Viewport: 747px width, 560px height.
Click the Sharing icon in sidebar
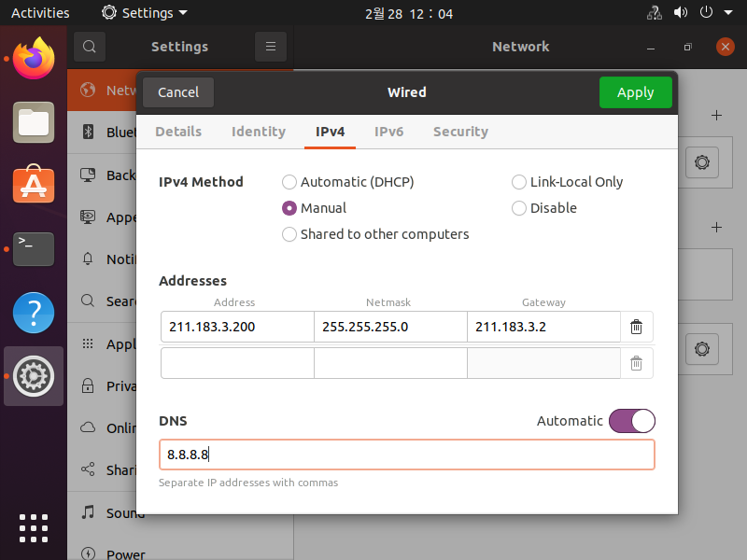tap(88, 469)
